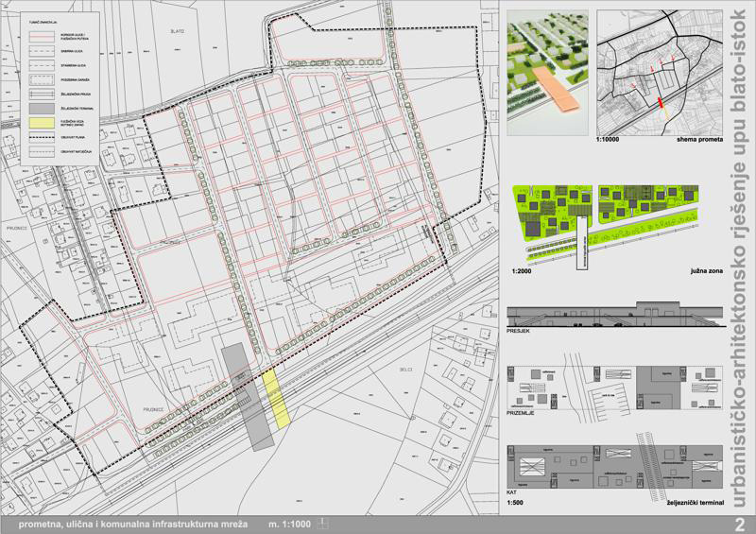
Task: Click the red Koridor ulice legend symbol
Action: [43, 35]
